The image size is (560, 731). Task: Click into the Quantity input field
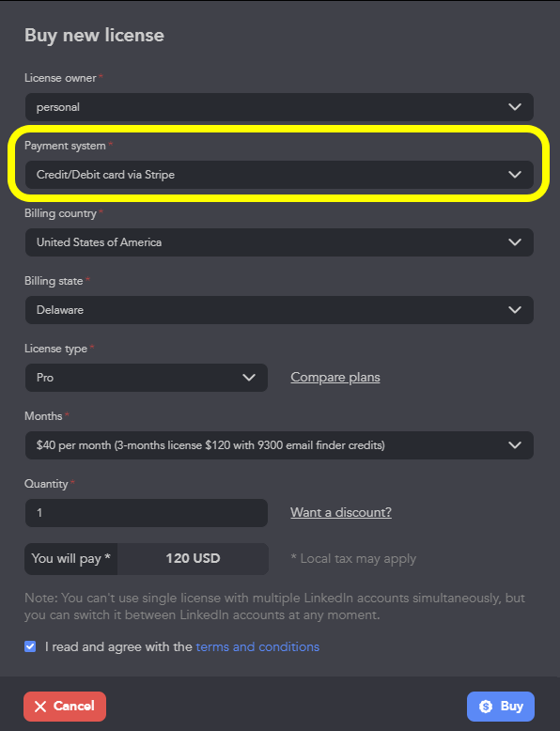147,513
